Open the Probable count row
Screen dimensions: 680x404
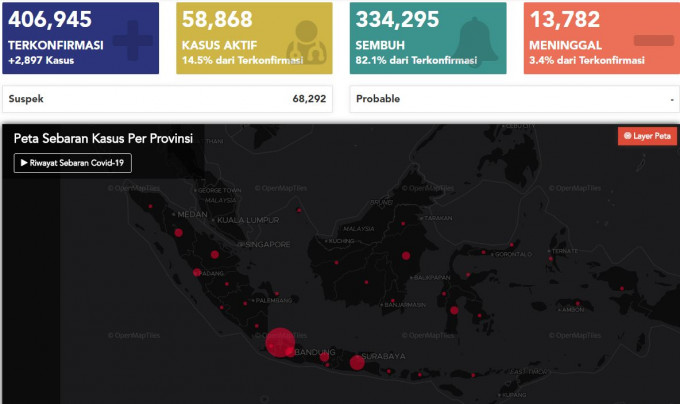(x=515, y=99)
